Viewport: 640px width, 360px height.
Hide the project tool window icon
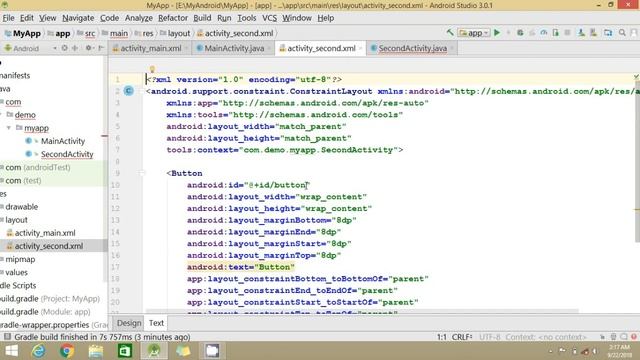click(101, 48)
